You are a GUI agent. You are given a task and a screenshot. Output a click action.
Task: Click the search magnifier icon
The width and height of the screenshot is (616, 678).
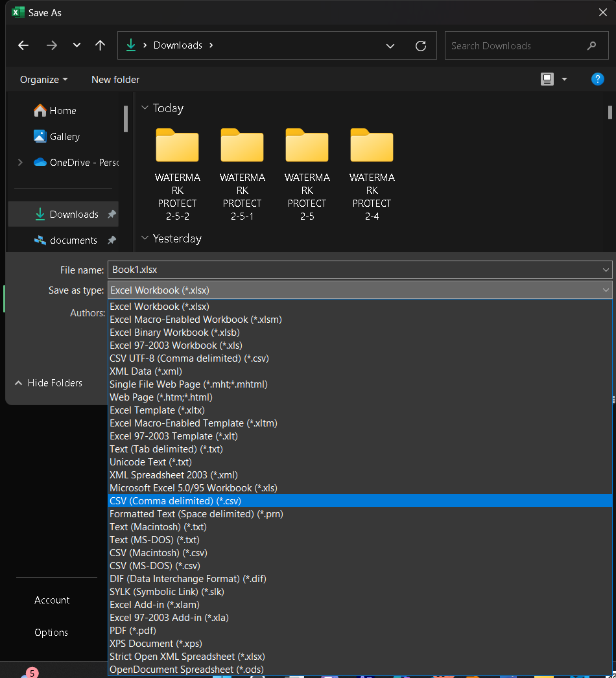[x=592, y=45]
